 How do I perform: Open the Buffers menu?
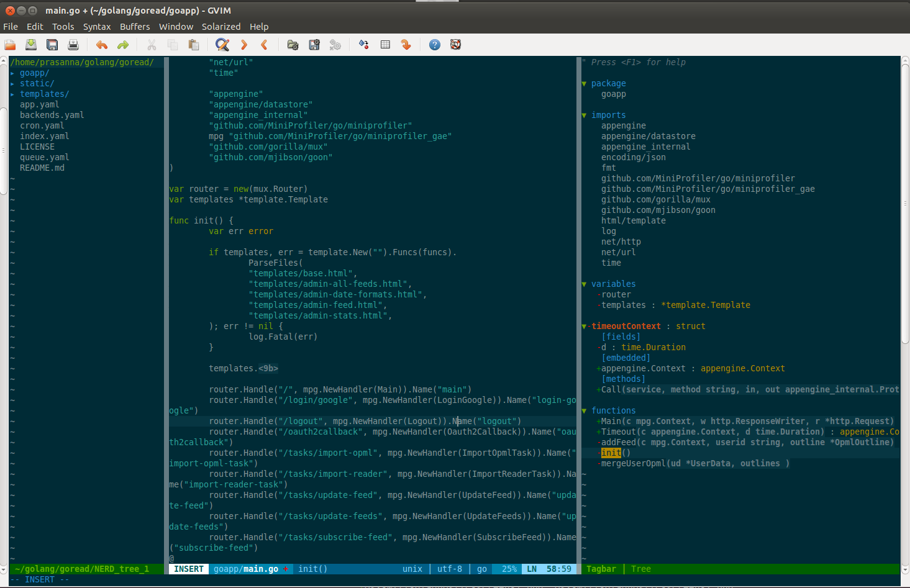135,27
